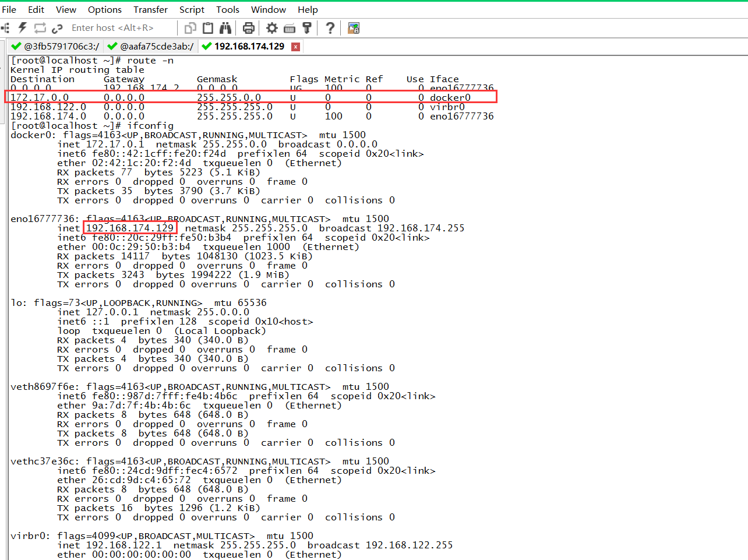This screenshot has width=748, height=560.
Task: Click the docker0 Iface entry in routing table
Action: 450,97
